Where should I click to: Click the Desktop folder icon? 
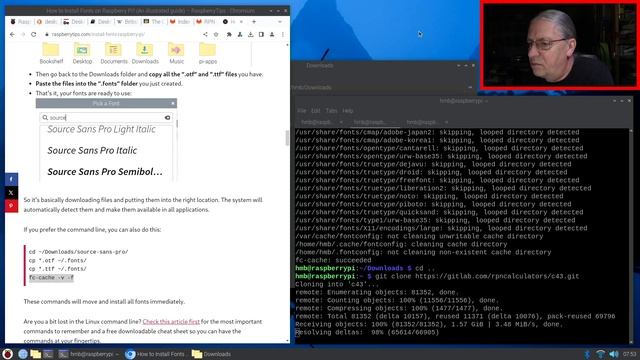pos(82,50)
